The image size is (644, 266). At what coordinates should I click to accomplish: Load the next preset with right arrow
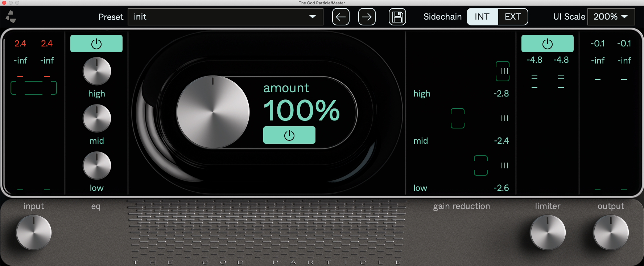367,17
